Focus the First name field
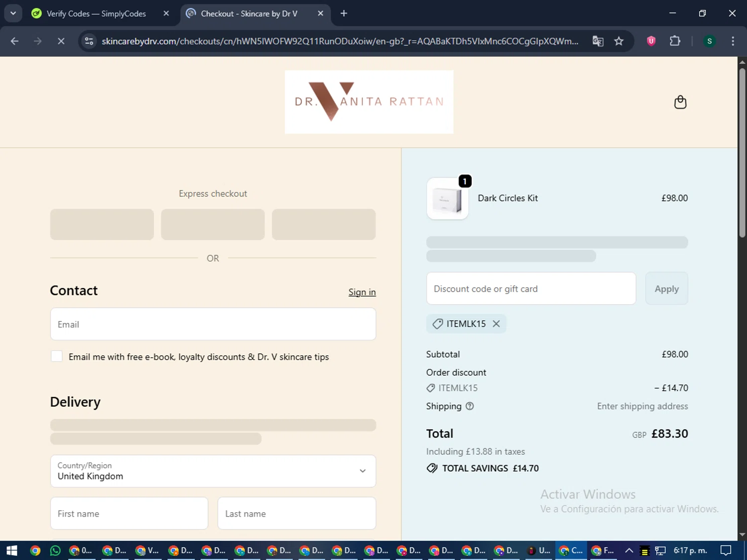The width and height of the screenshot is (747, 560). tap(129, 513)
